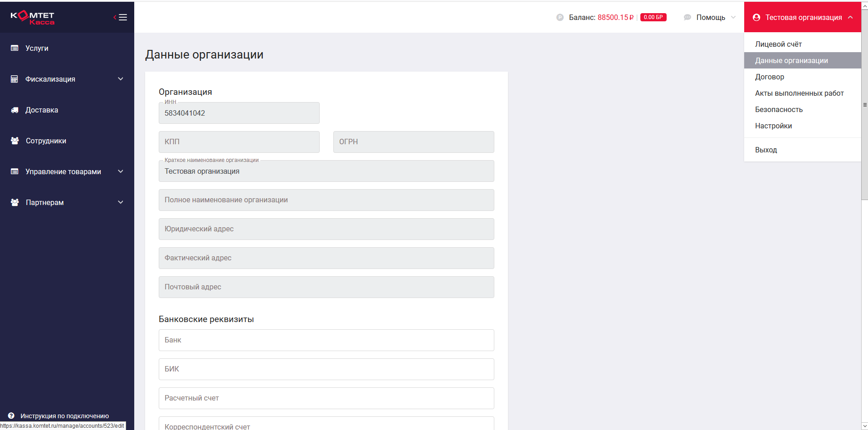Click the Полное наименование организации field

click(x=327, y=200)
